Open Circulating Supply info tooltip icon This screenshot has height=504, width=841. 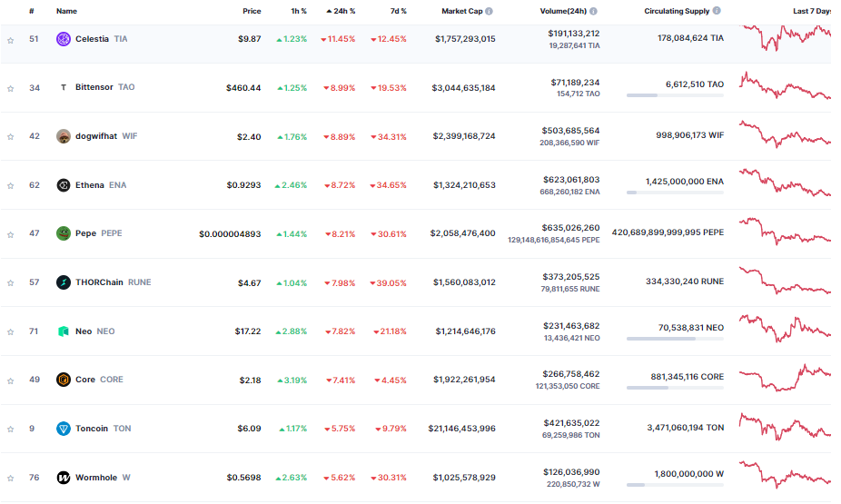pyautogui.click(x=717, y=11)
